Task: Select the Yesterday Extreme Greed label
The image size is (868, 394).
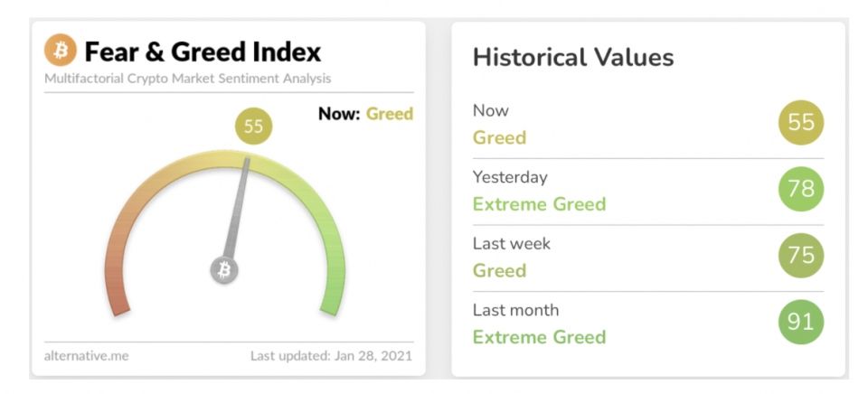Action: [x=539, y=204]
